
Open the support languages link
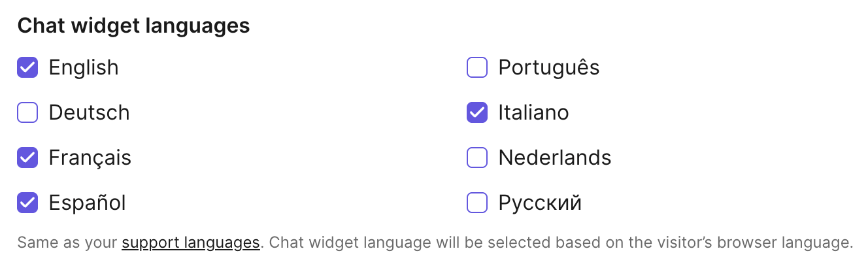(191, 243)
